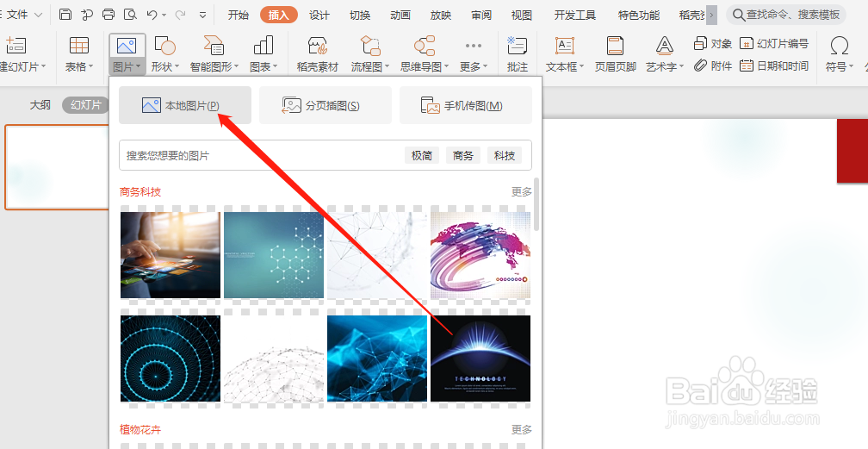Select the TECHNOLOGY dark sunrise thumbnail
868x449 pixels.
point(480,359)
